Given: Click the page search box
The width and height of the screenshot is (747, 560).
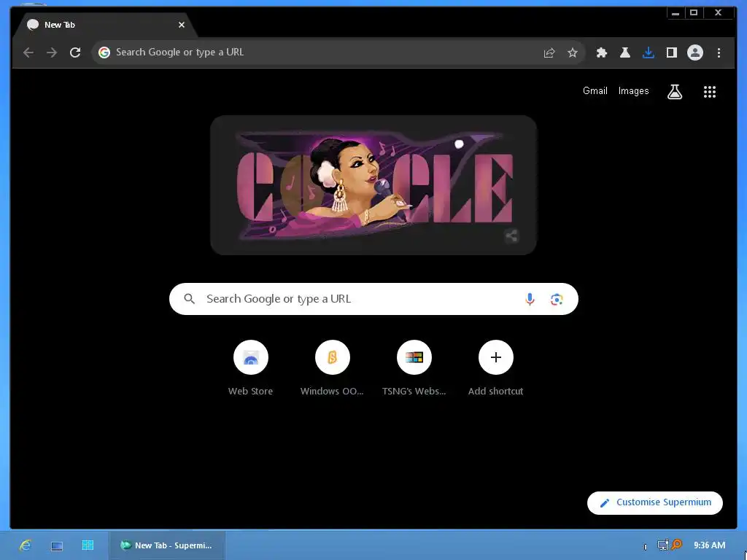Looking at the screenshot, I should coord(373,299).
